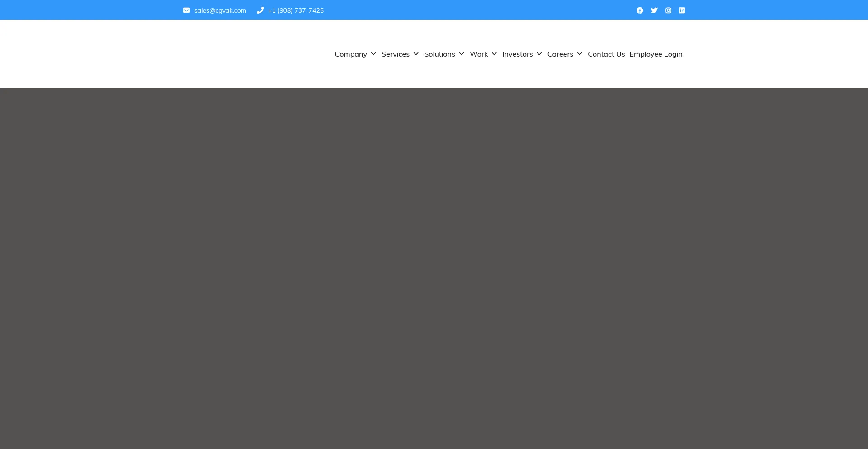Click the phone handset icon
The height and width of the screenshot is (449, 868).
tap(260, 10)
